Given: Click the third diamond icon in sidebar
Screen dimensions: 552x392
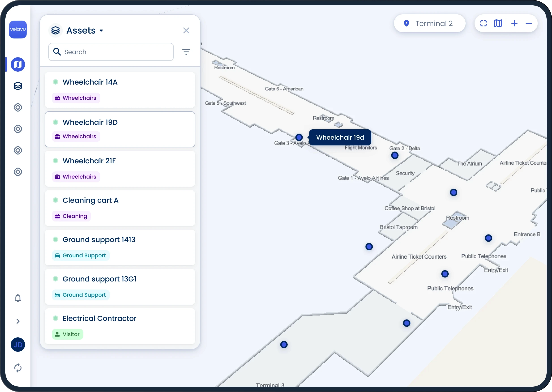Looking at the screenshot, I should pyautogui.click(x=18, y=150).
